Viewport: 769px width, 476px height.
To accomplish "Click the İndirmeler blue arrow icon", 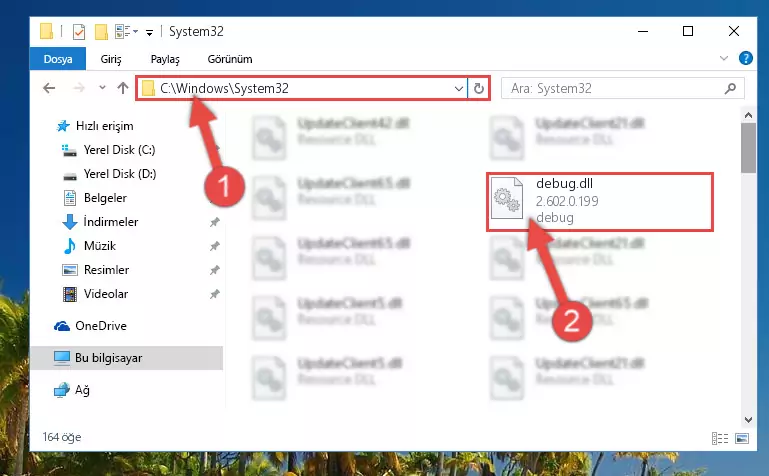I will point(70,222).
